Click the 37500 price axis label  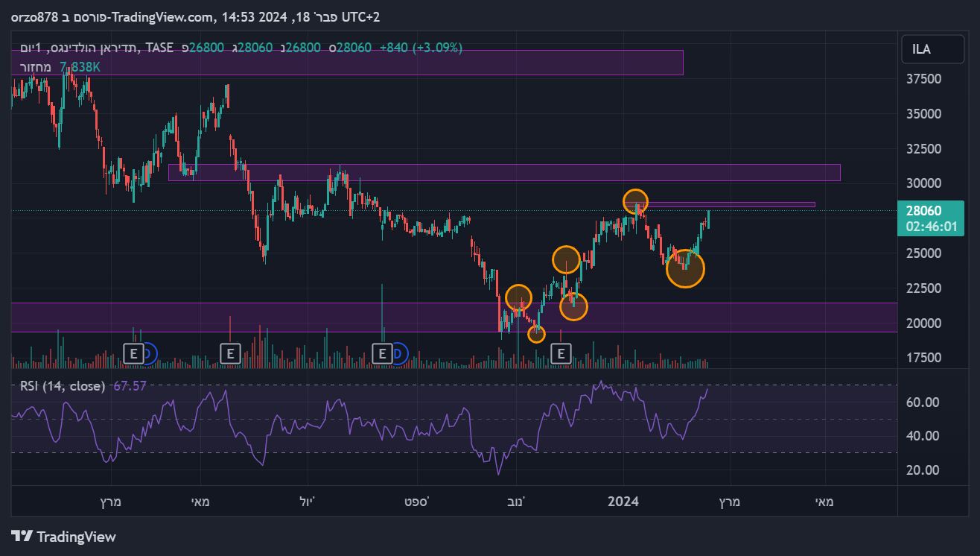point(922,79)
